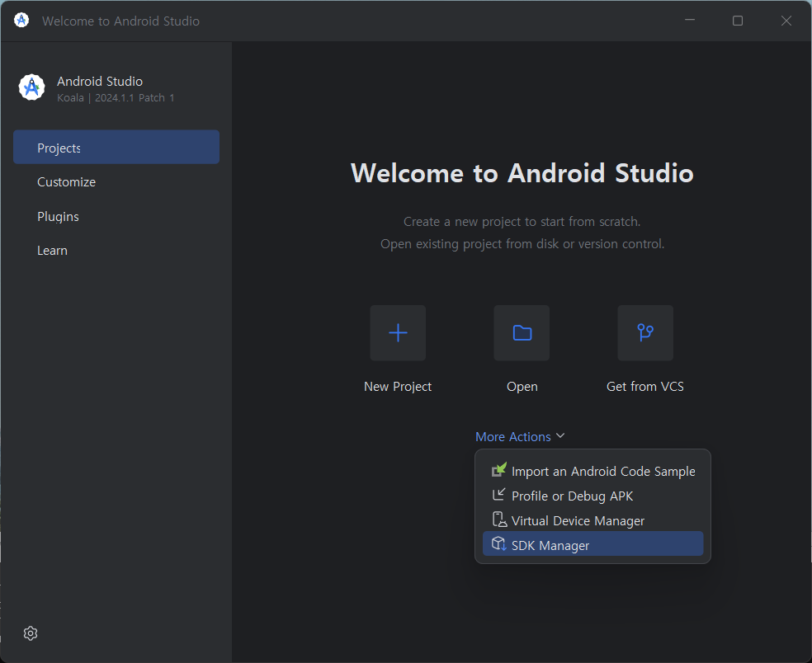Click the SDK Manager box icon
This screenshot has height=663, width=812.
(x=498, y=544)
